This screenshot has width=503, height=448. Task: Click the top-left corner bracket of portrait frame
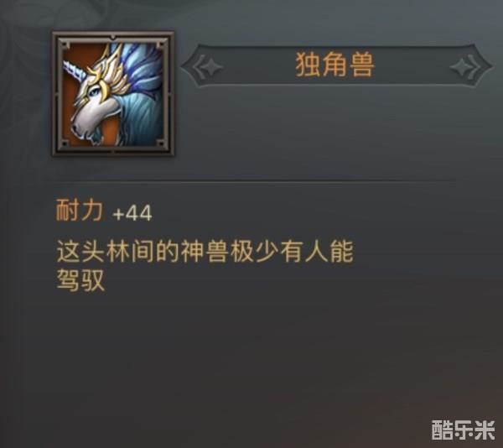click(x=65, y=44)
